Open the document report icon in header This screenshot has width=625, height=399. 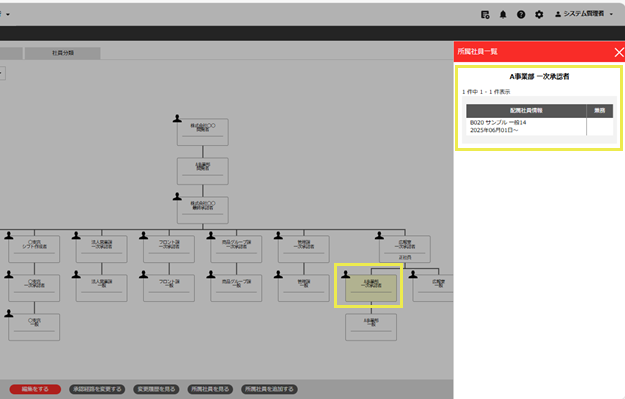485,15
